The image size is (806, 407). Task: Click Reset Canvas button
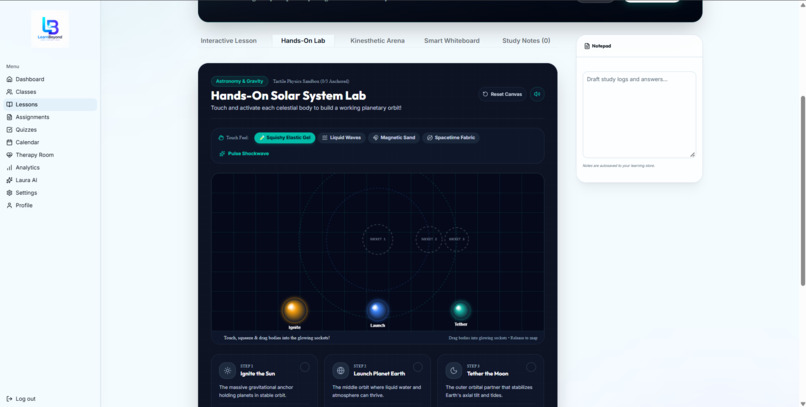pos(502,94)
